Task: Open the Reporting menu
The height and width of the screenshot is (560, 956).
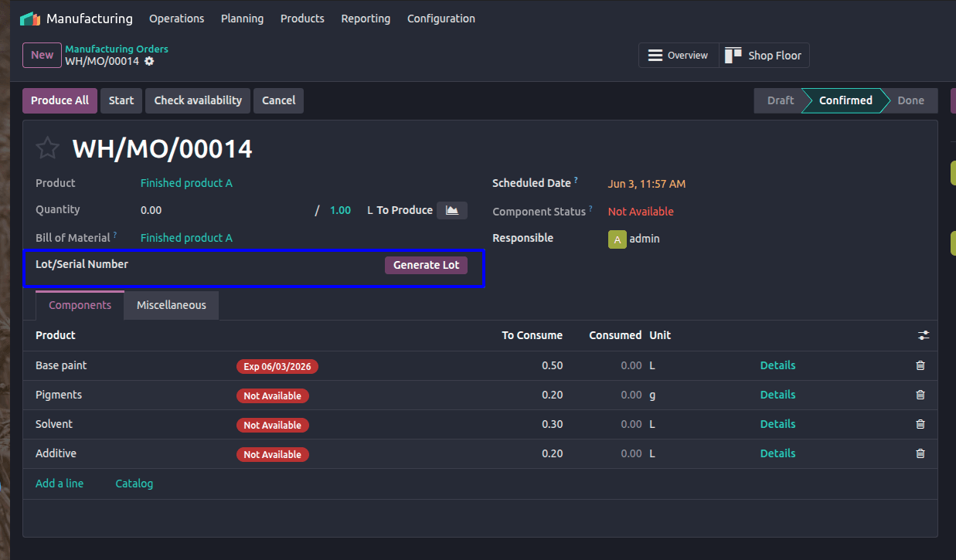Action: (366, 19)
